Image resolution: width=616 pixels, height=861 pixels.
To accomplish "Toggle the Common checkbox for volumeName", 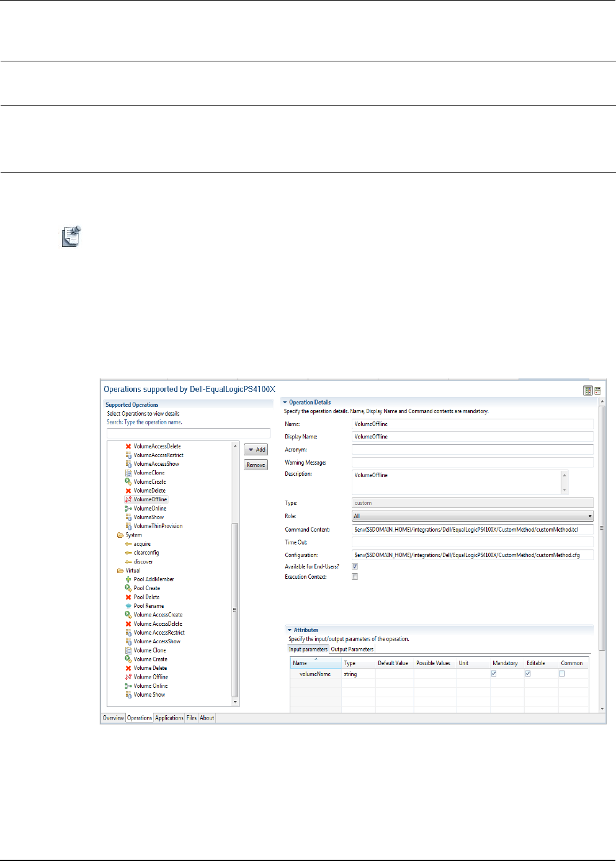I will pyautogui.click(x=562, y=674).
